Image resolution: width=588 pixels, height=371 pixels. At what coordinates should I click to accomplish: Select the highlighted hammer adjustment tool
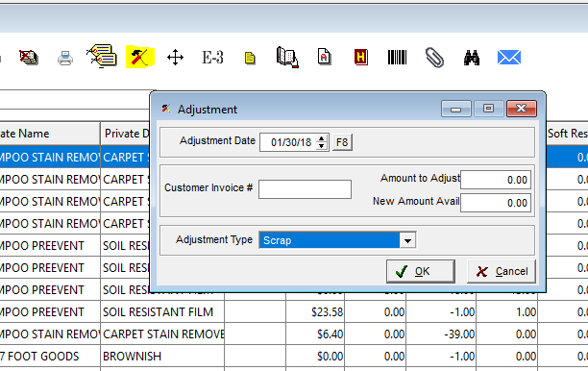[x=140, y=57]
